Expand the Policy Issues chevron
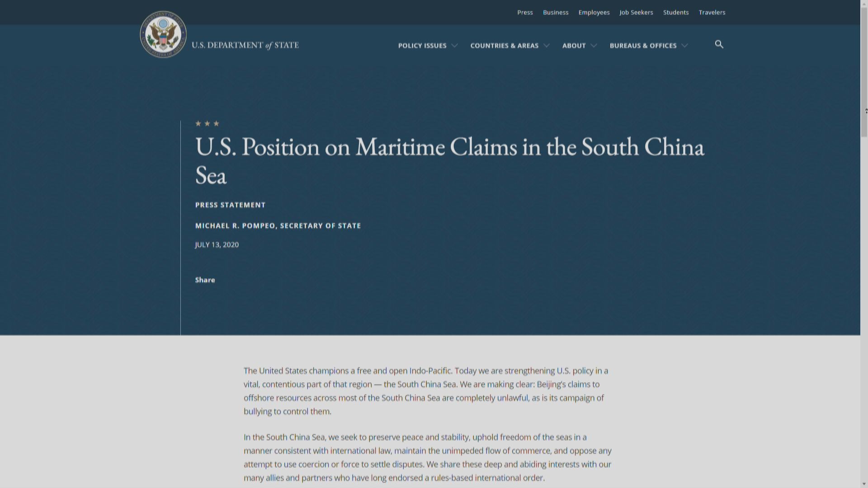Viewport: 868px width, 488px height. [x=455, y=46]
